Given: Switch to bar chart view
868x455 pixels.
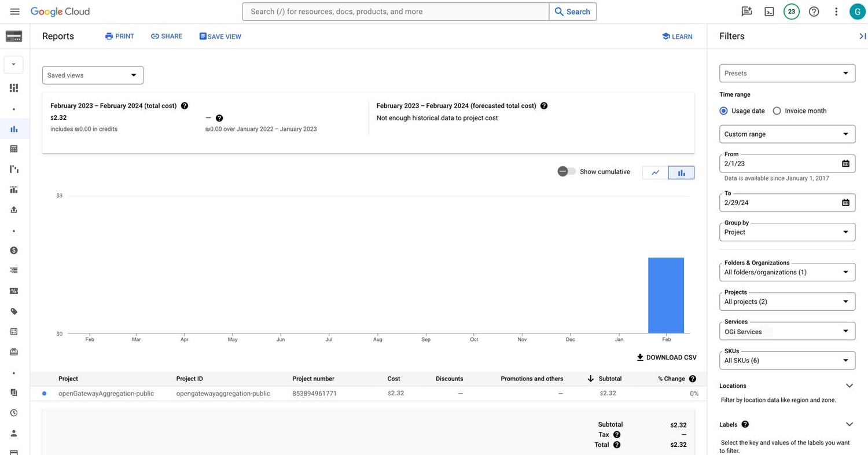Looking at the screenshot, I should (681, 173).
